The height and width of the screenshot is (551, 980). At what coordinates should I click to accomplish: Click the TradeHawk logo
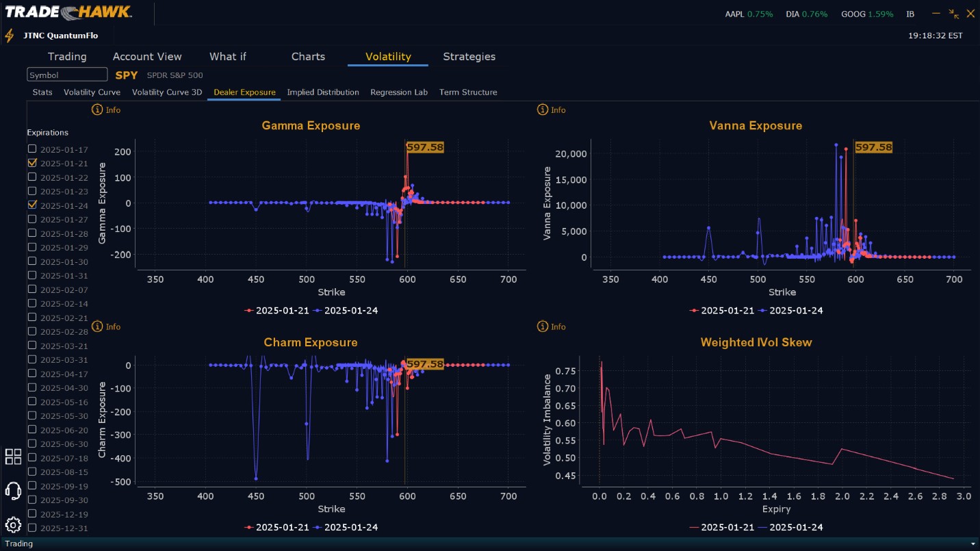point(68,12)
